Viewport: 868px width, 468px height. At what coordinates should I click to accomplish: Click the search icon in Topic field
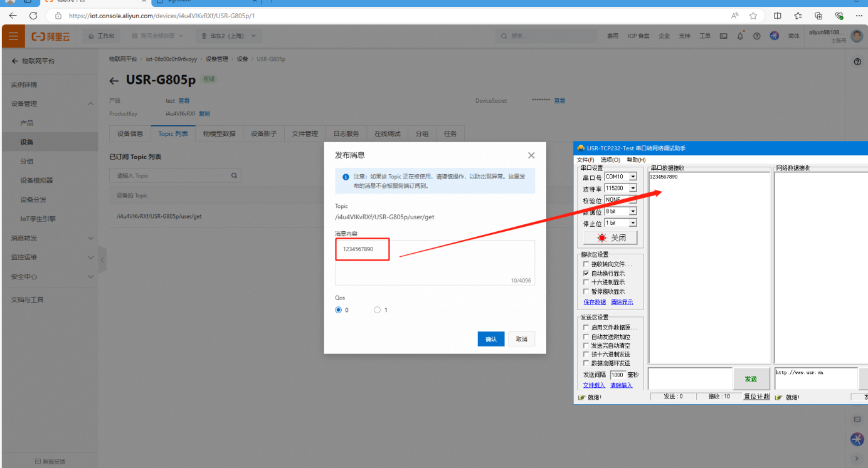point(234,176)
